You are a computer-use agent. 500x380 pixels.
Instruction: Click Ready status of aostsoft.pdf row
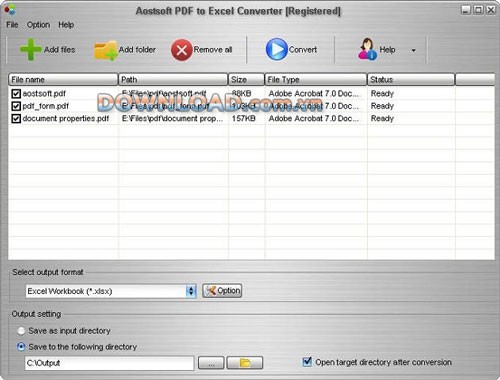pos(382,93)
